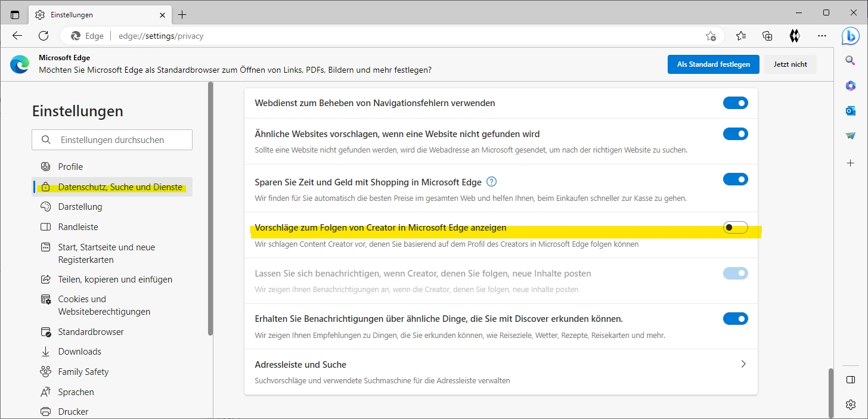Open Teilen, kopieren und einfügen section
868x419 pixels.
click(113, 280)
